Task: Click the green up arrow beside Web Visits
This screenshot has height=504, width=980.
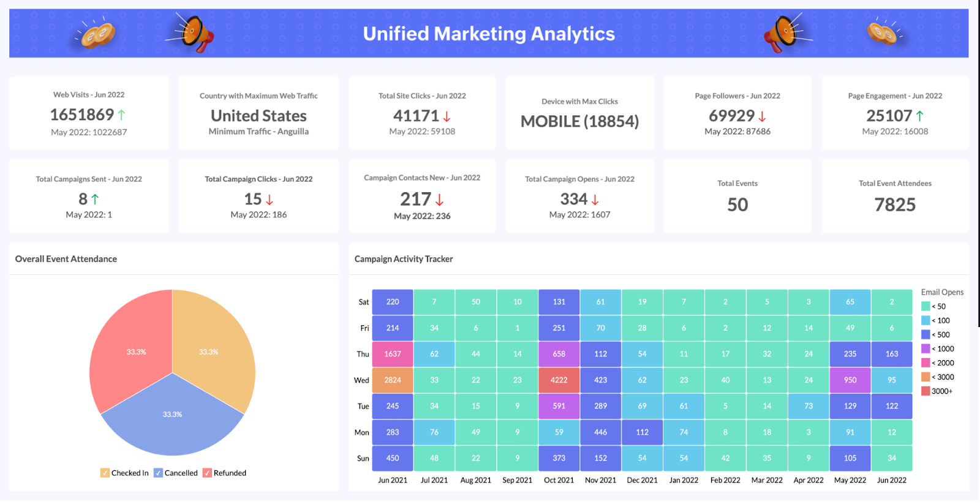Action: coord(121,115)
